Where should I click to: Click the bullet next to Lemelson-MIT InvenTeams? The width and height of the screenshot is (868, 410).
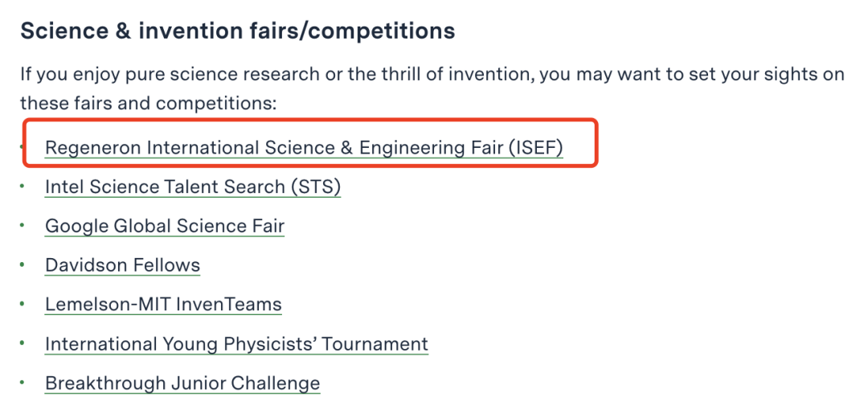coord(23,304)
